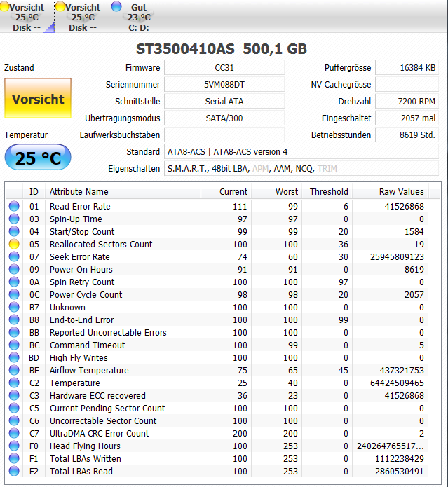Click the ID column header

click(34, 191)
